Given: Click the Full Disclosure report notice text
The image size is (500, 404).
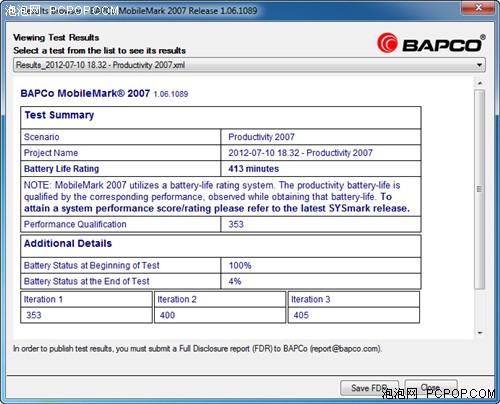Looking at the screenshot, I should coord(198,349).
